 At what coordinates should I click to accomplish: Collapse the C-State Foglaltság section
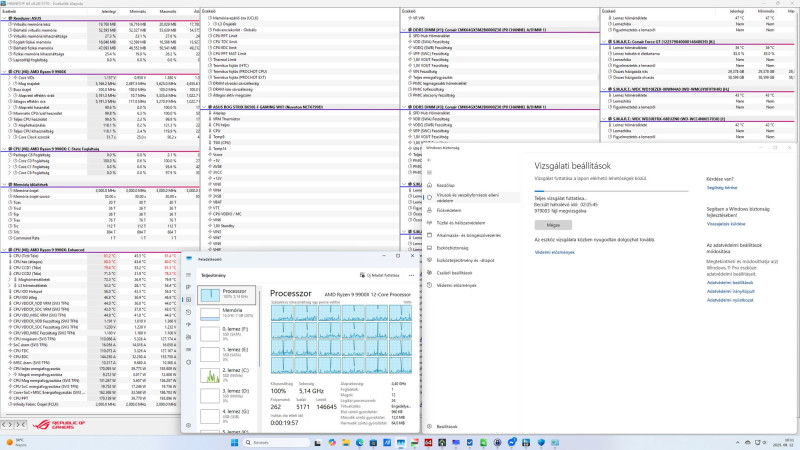click(5, 149)
